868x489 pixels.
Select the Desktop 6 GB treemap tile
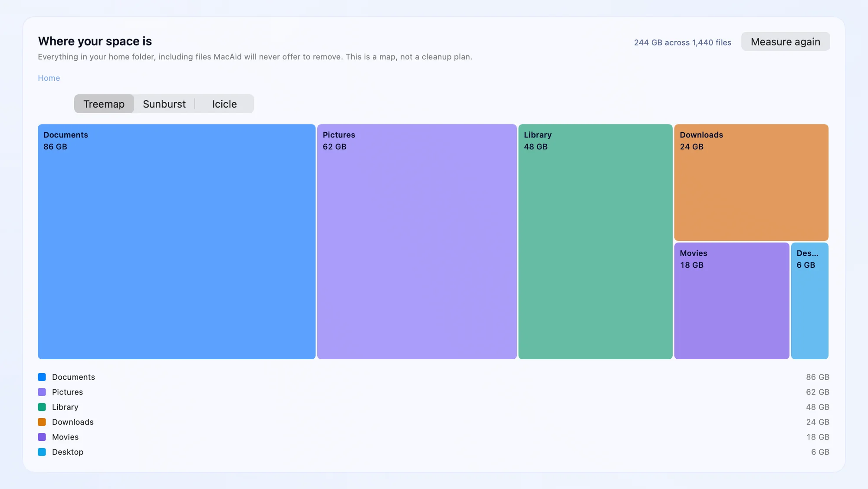(810, 301)
